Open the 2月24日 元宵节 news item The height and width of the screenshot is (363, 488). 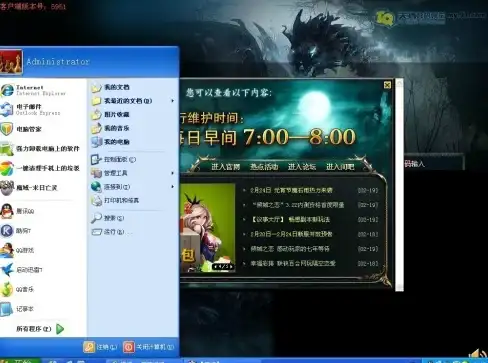(291, 190)
